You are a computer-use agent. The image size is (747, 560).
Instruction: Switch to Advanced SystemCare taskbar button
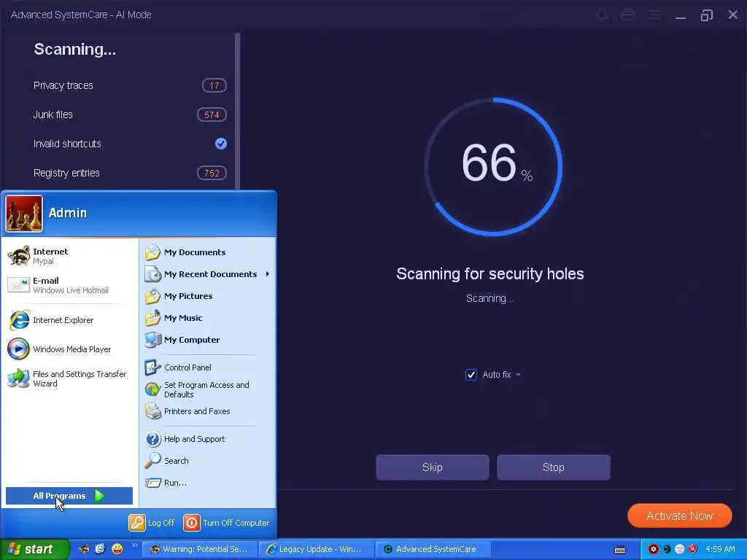point(433,549)
